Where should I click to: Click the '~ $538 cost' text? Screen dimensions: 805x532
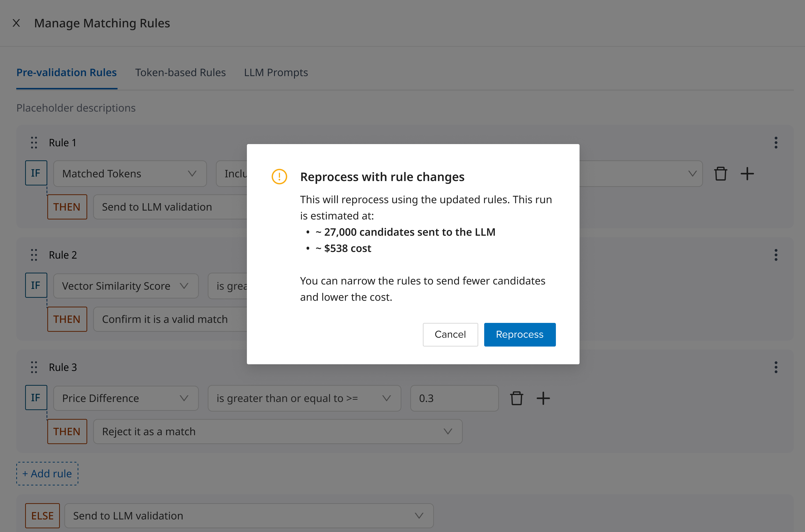343,248
